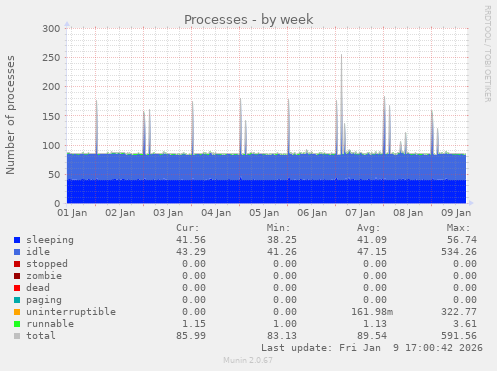Click the "Munin 2.0.67" footer text
Image resolution: width=497 pixels, height=371 pixels.
[x=248, y=360]
